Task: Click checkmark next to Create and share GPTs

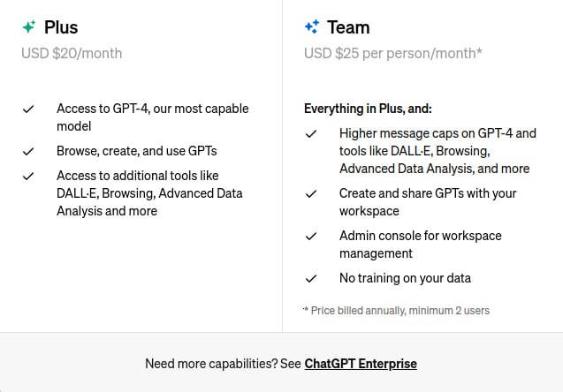Action: [x=311, y=193]
